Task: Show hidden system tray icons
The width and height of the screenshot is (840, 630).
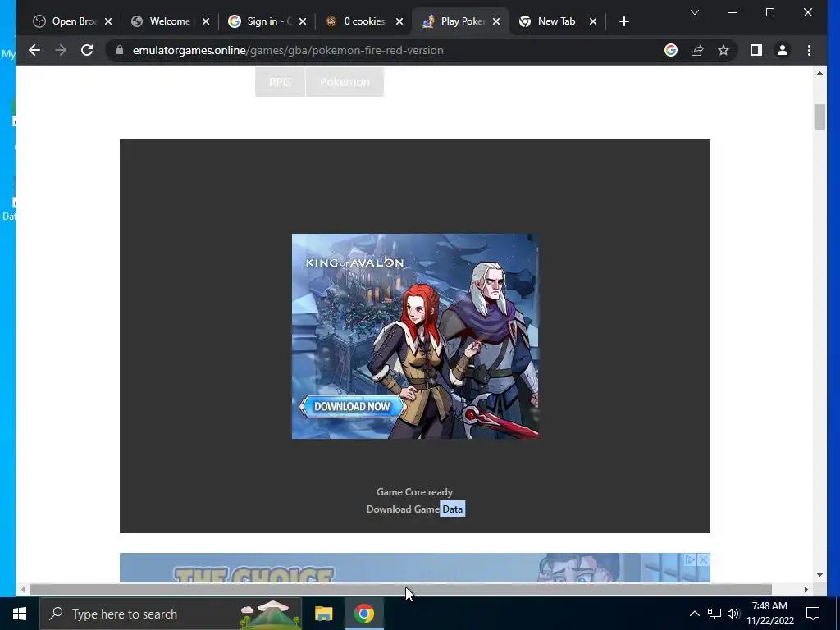Action: point(694,614)
